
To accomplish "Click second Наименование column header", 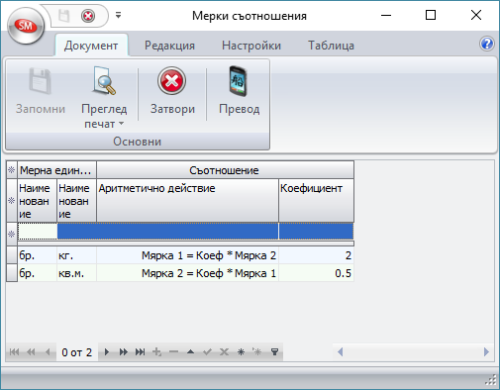I will pos(77,200).
